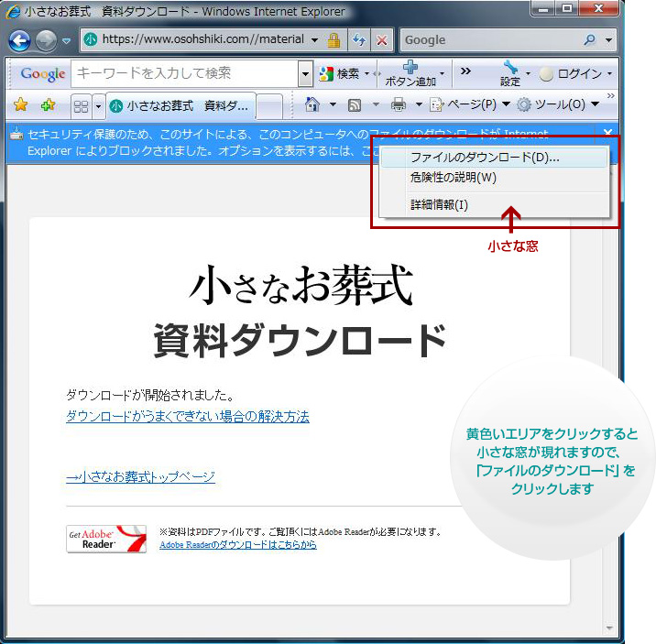Click the Add to Favorites star-plus icon
Screen dimensions: 656x644
coord(49,104)
